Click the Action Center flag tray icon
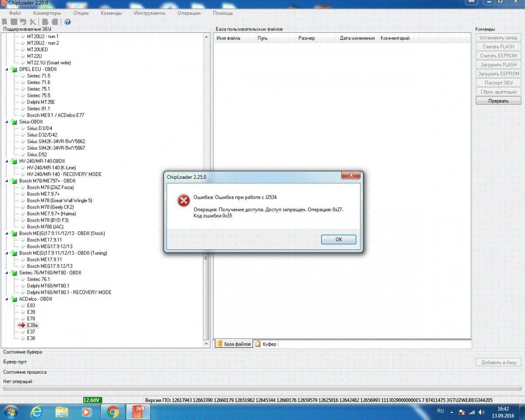The width and height of the screenshot is (525, 420). coord(462,412)
